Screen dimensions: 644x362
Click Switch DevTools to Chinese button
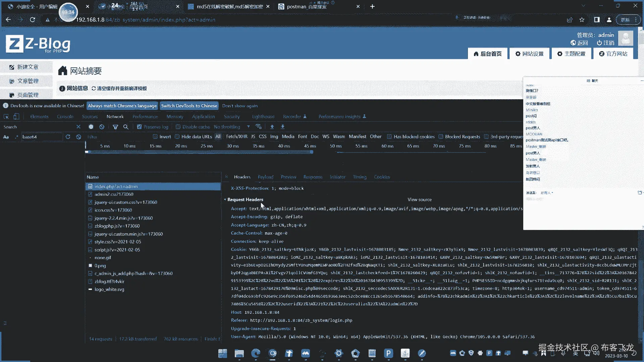pyautogui.click(x=189, y=106)
